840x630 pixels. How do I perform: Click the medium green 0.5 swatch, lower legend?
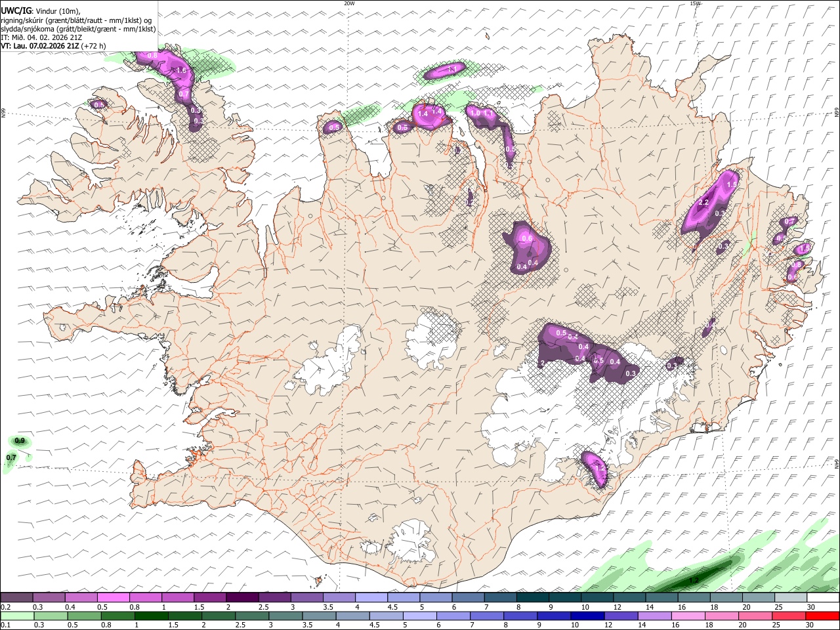[84, 616]
